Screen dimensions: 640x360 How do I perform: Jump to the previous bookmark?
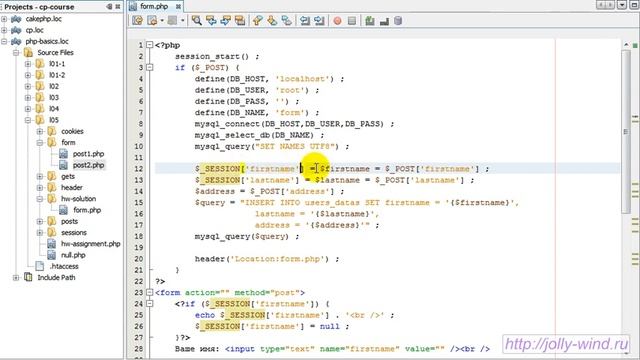[258, 20]
